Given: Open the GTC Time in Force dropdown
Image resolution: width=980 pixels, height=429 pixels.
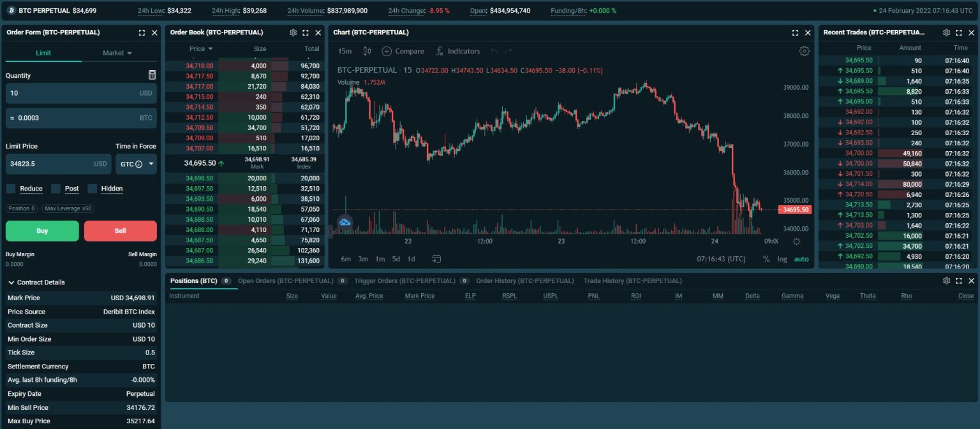Looking at the screenshot, I should tap(136, 164).
